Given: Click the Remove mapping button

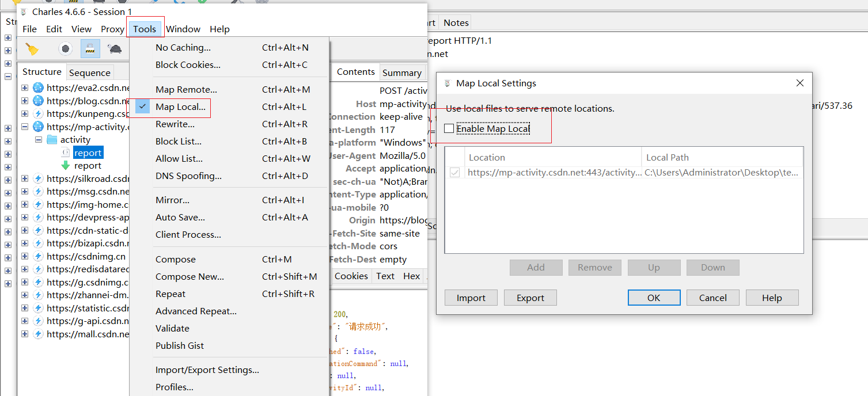Looking at the screenshot, I should click(595, 267).
